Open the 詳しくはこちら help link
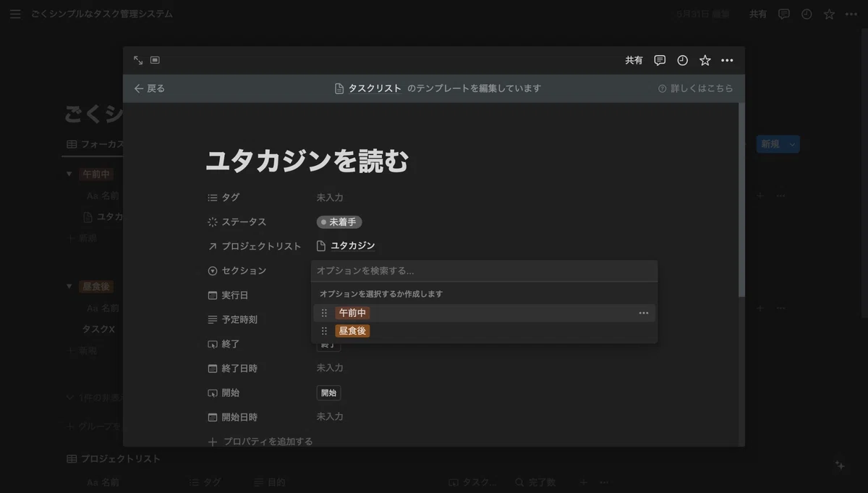 tap(695, 88)
